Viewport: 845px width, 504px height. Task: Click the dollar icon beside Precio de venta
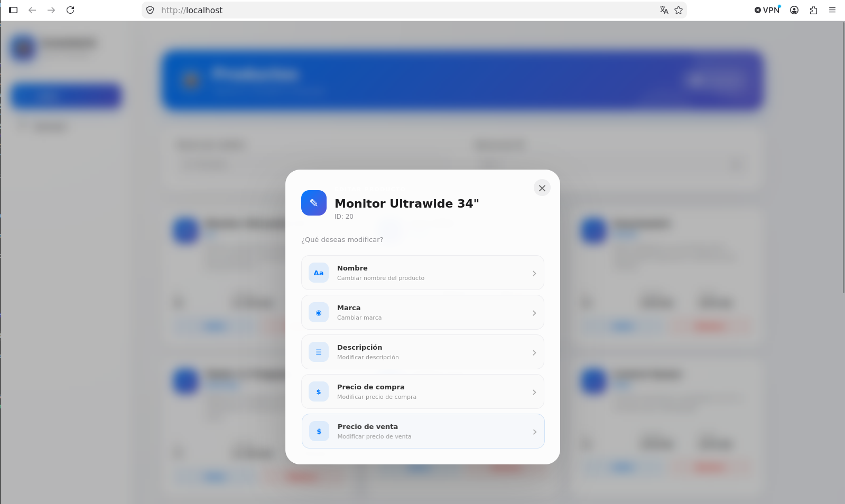click(319, 431)
